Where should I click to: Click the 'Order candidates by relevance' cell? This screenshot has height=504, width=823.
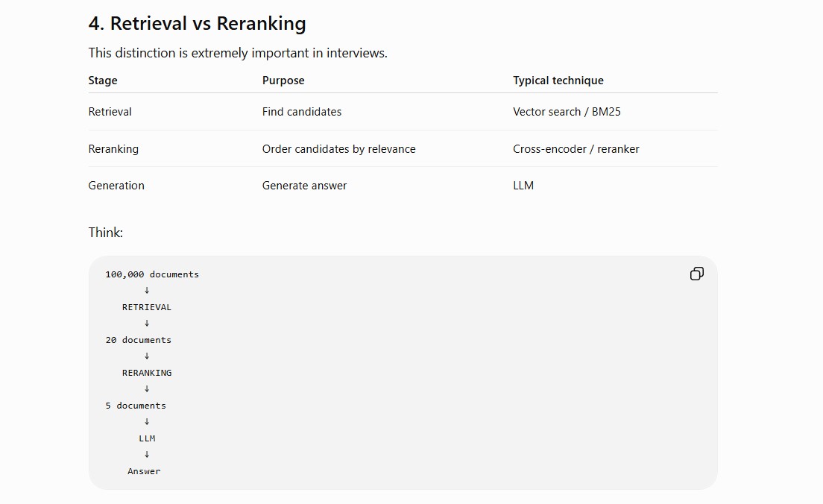click(x=339, y=149)
